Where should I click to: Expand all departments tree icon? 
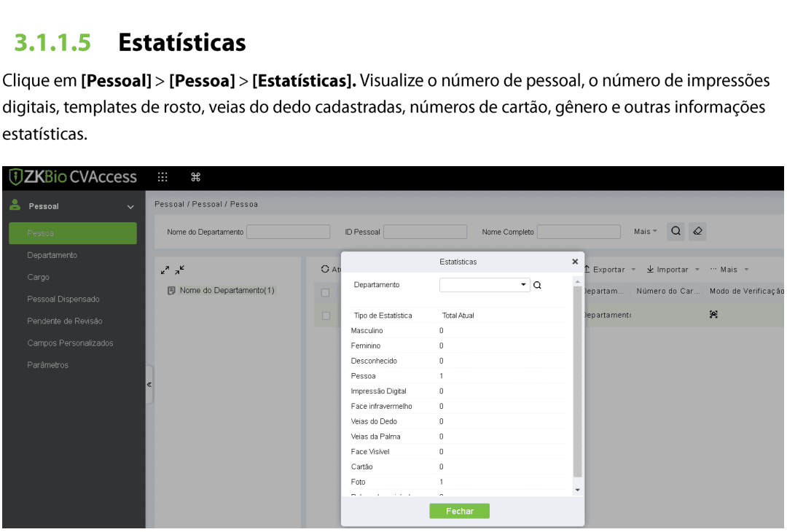(x=165, y=270)
